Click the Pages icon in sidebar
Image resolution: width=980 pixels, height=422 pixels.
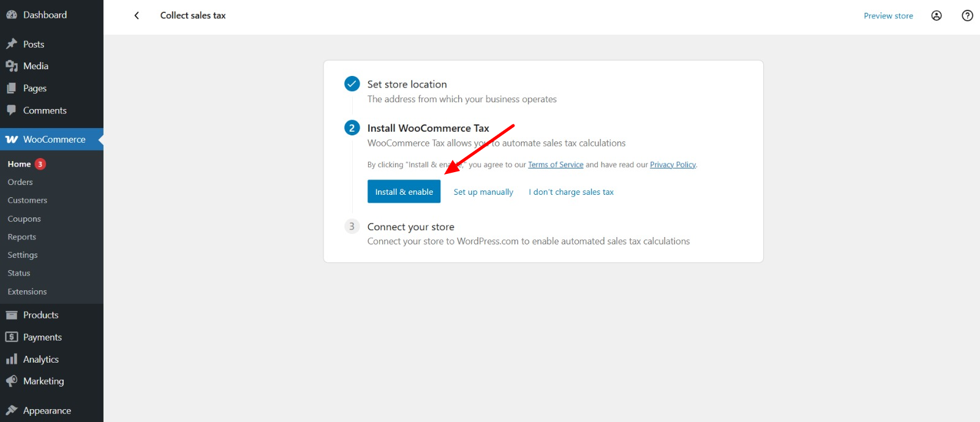(12, 88)
